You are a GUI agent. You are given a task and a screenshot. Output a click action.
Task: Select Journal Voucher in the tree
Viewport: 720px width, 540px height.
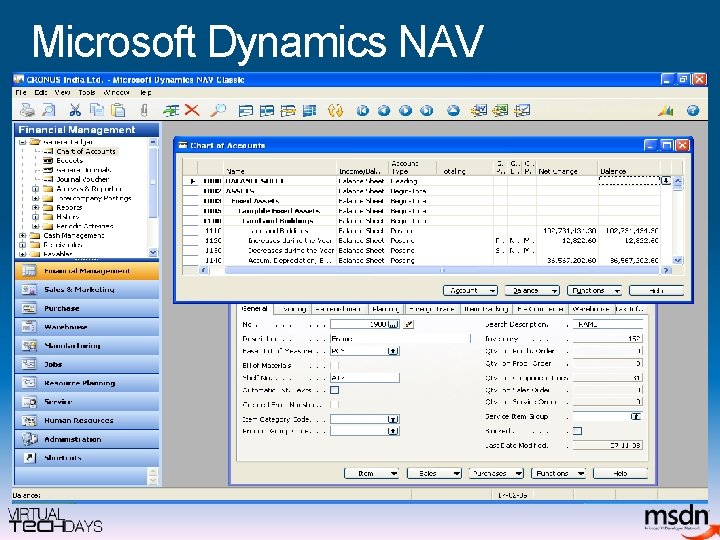(83, 179)
